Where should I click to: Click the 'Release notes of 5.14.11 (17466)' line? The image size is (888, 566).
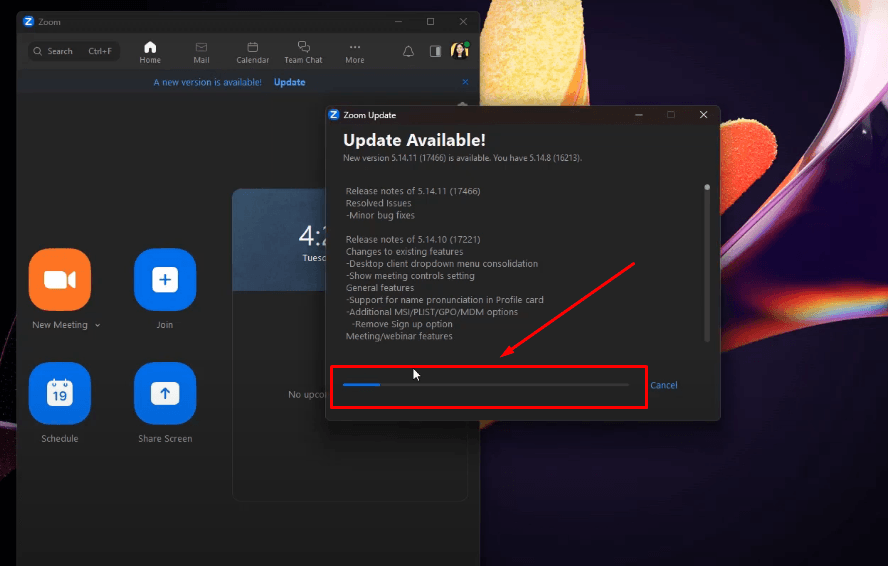click(413, 191)
